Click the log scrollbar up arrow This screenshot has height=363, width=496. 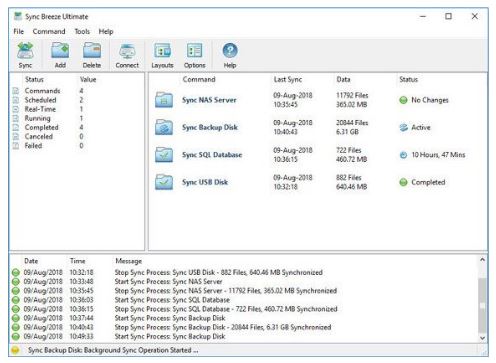tap(482, 260)
